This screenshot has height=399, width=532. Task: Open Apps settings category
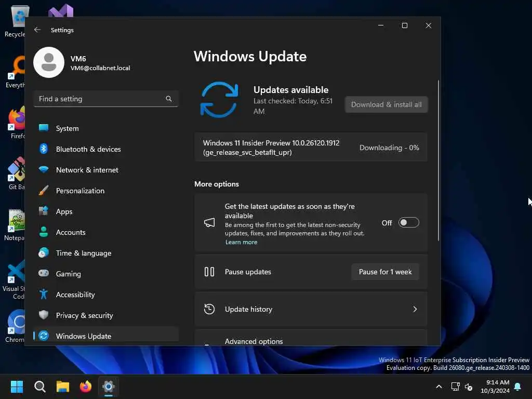pos(106,211)
